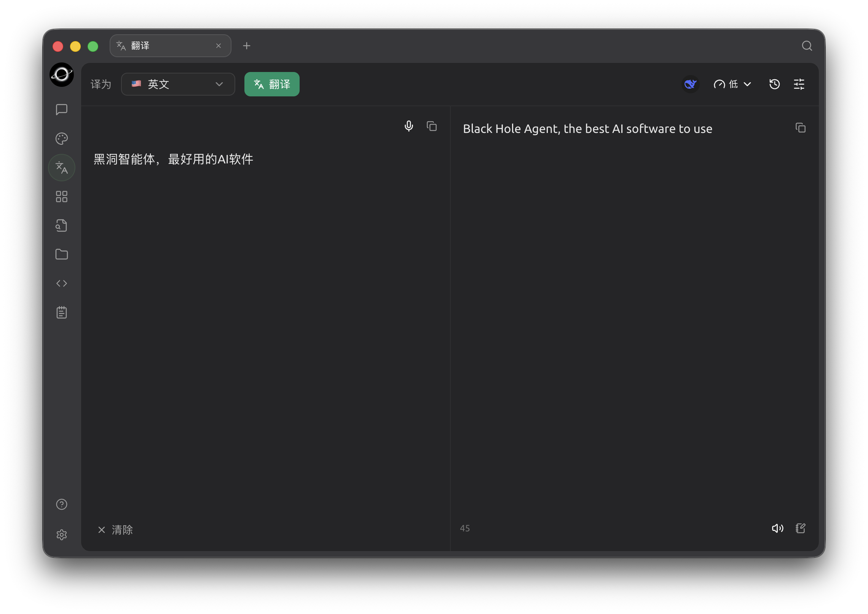Image resolution: width=868 pixels, height=614 pixels.
Task: Open help from the question mark icon
Action: 61,505
